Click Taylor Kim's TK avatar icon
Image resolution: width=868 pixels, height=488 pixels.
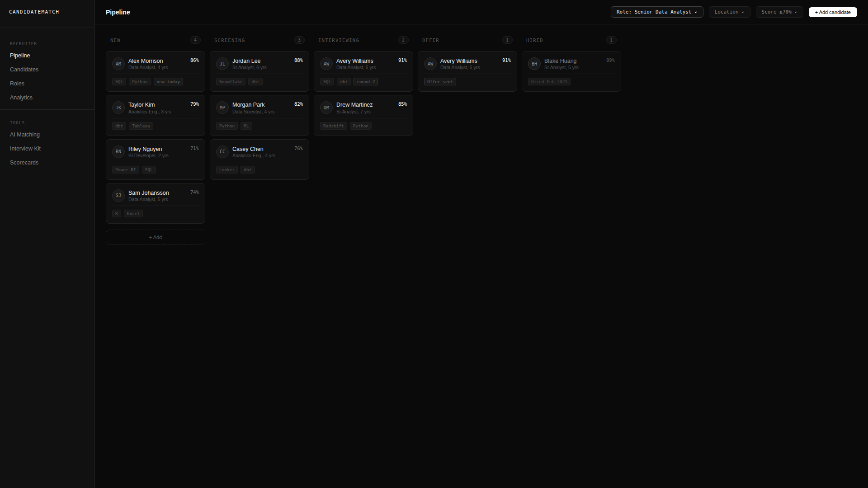(118, 108)
